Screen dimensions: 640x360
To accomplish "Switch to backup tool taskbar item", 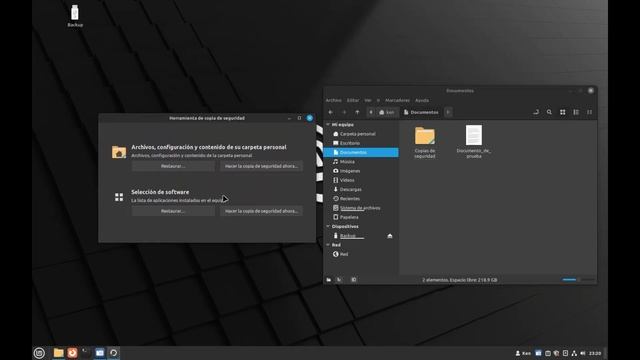I will [x=113, y=353].
